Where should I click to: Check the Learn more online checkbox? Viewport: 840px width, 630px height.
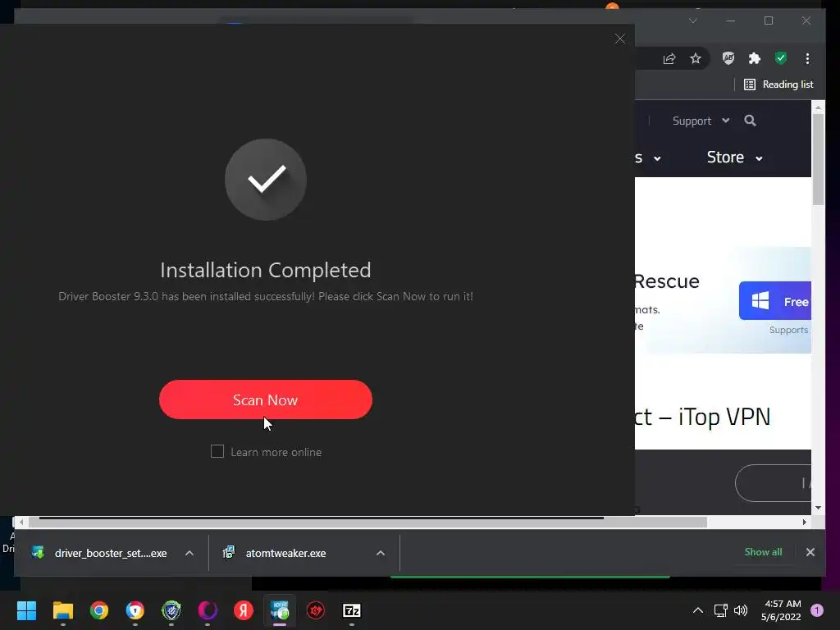point(217,452)
